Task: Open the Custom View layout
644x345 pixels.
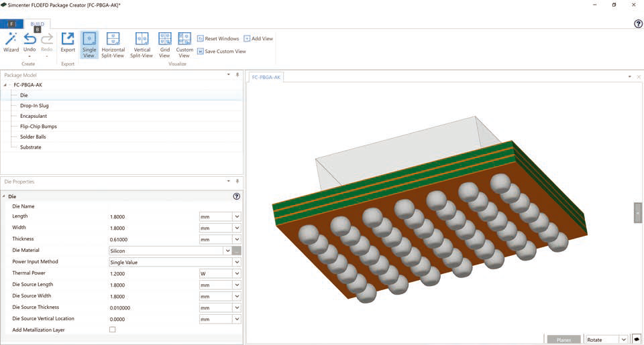Action: 184,45
